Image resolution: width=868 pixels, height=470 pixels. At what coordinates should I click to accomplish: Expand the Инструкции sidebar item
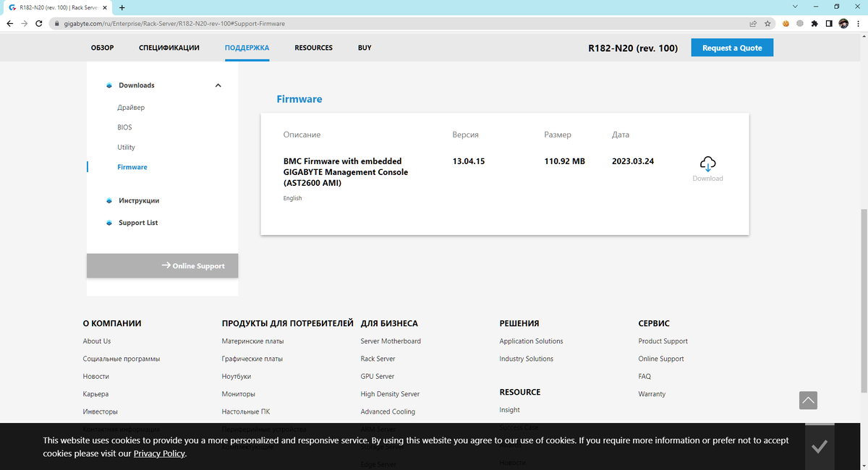(139, 200)
